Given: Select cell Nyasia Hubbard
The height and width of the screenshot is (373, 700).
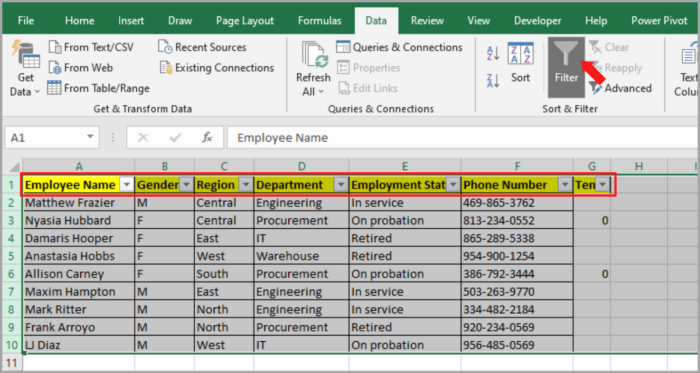Looking at the screenshot, I should pyautogui.click(x=79, y=221).
